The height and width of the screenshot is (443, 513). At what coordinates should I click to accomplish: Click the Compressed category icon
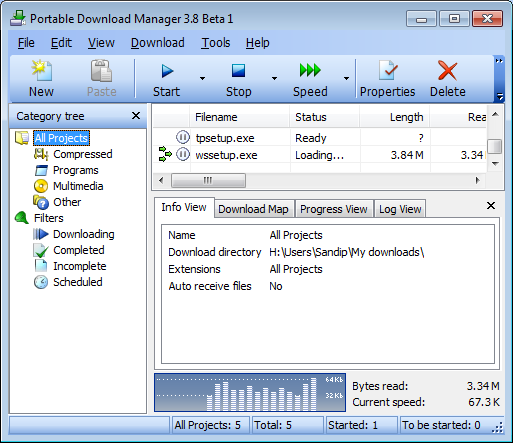point(41,154)
